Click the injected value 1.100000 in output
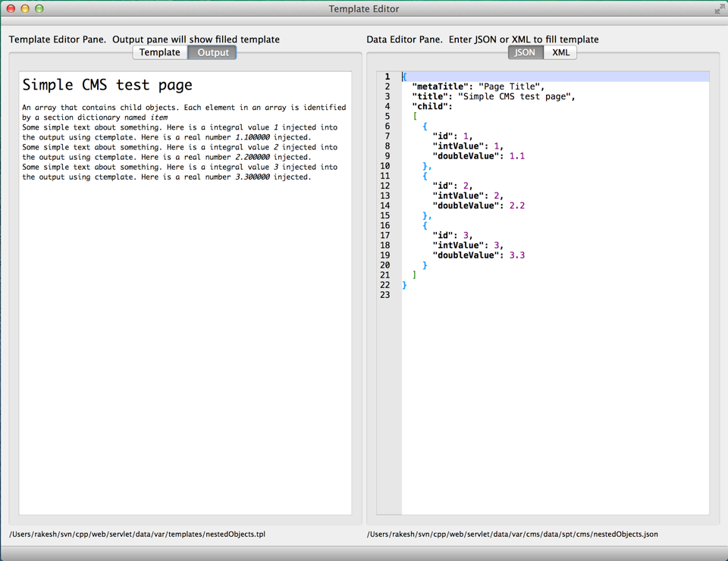728x561 pixels. point(252,137)
